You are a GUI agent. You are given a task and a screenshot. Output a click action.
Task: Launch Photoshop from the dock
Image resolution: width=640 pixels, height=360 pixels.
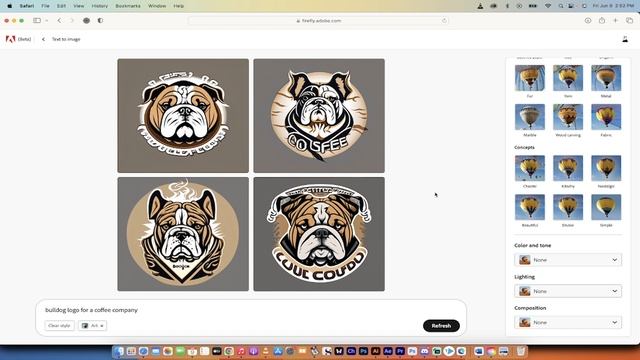click(363, 351)
